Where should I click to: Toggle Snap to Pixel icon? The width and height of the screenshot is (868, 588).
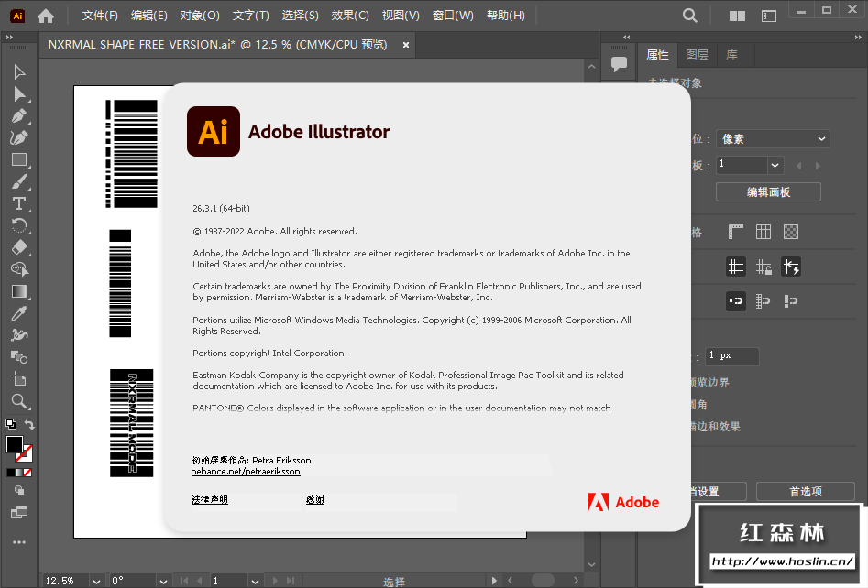[x=764, y=301]
